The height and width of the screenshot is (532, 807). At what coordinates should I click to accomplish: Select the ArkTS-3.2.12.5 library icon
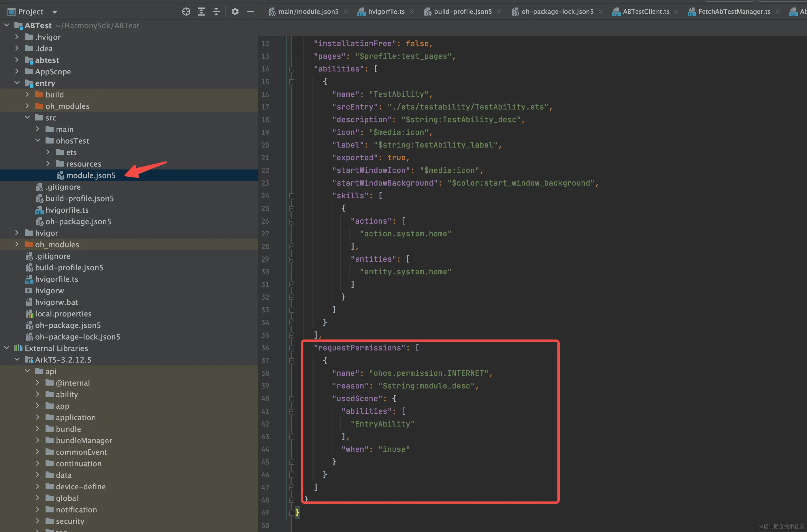pyautogui.click(x=29, y=360)
